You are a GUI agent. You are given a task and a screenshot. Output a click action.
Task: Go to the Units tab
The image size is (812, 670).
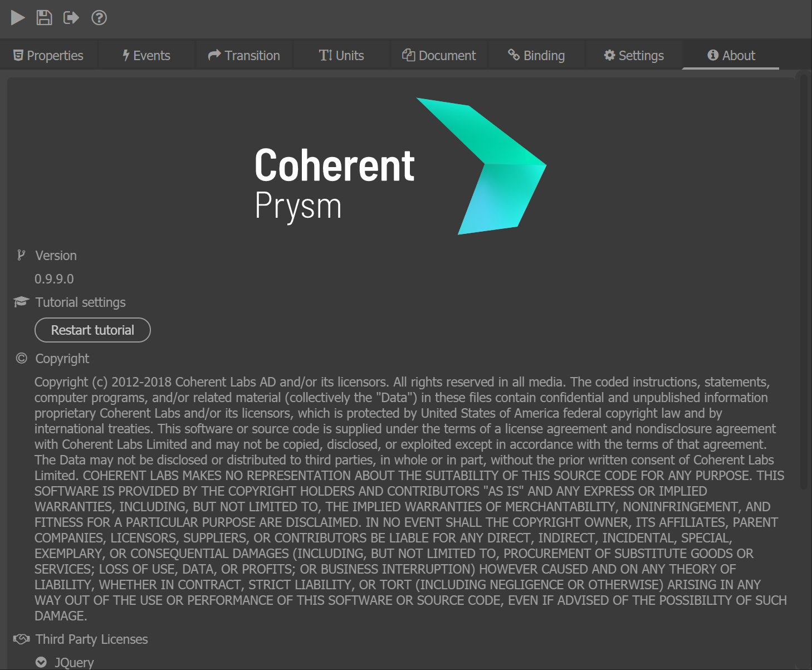[341, 56]
